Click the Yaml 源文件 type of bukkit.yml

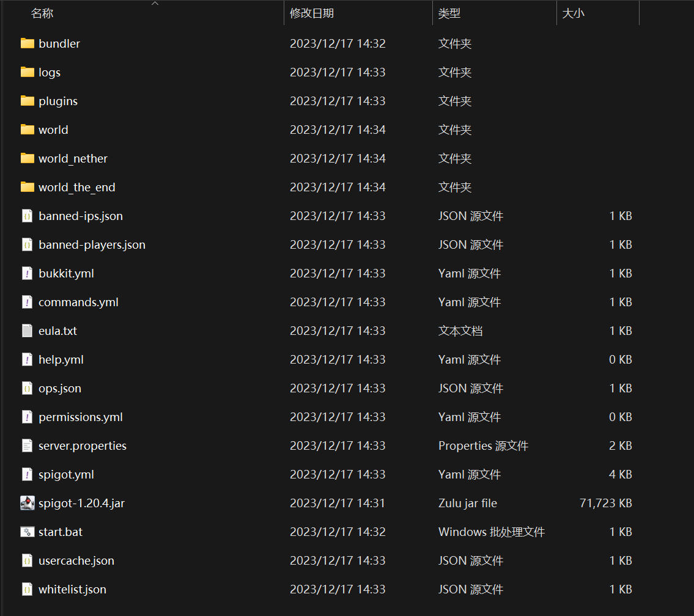(x=469, y=273)
